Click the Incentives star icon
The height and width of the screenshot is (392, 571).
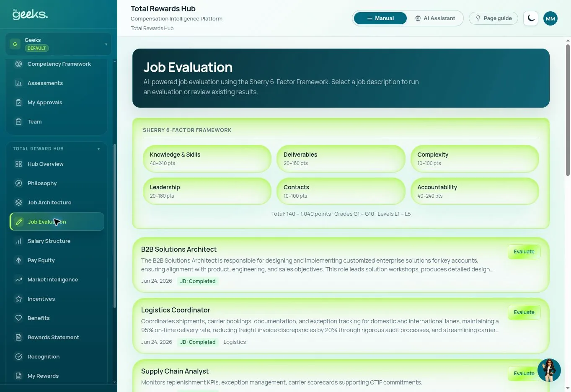(18, 299)
